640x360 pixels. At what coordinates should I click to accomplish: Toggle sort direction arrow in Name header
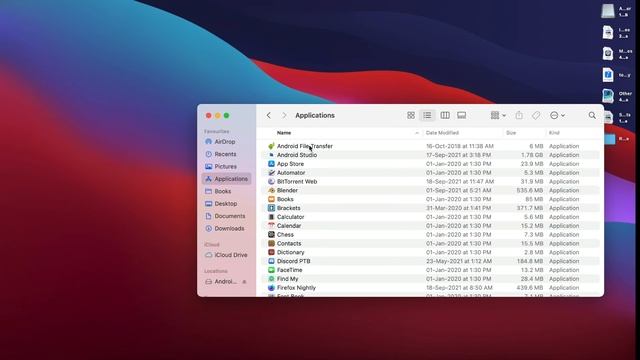(x=417, y=133)
